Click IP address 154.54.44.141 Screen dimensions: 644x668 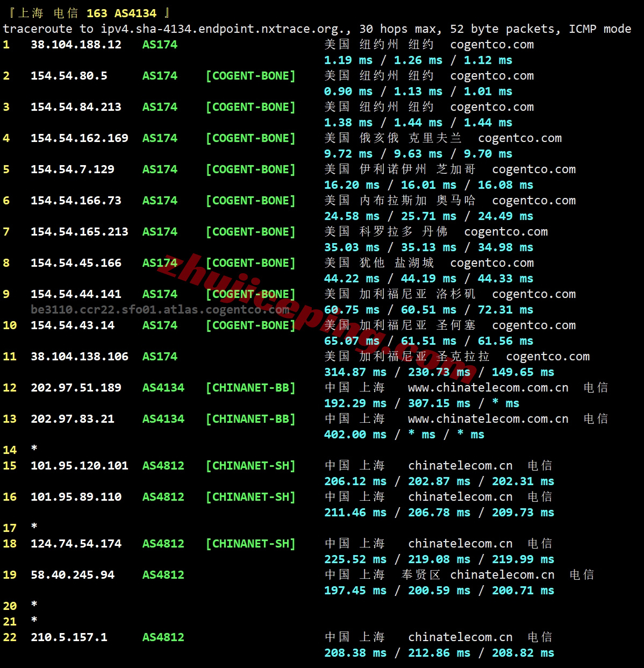click(76, 294)
